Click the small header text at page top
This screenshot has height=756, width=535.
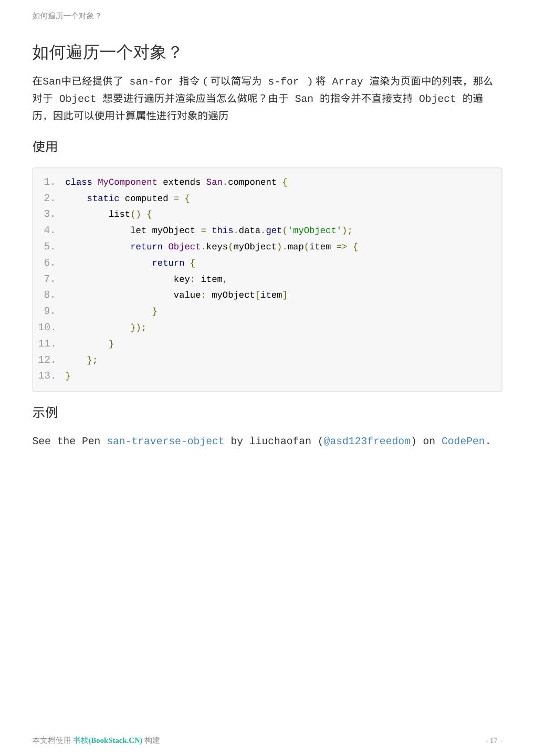pyautogui.click(x=67, y=16)
